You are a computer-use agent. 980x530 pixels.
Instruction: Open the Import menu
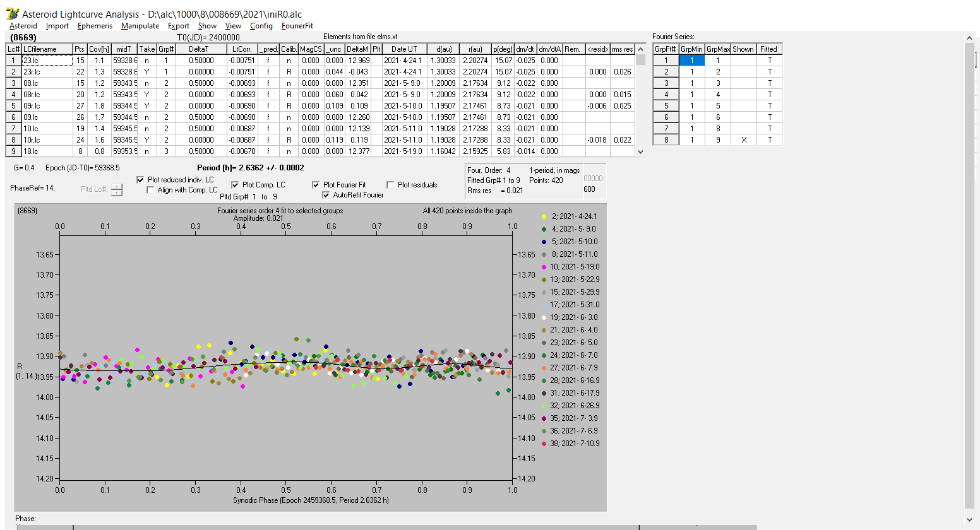pos(57,26)
